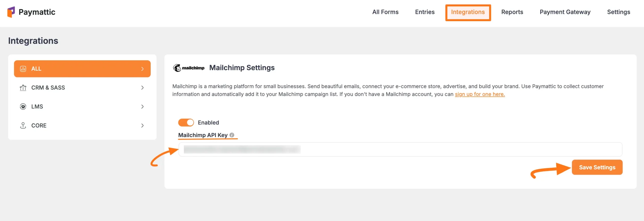Click the LMS category icon

click(x=23, y=107)
